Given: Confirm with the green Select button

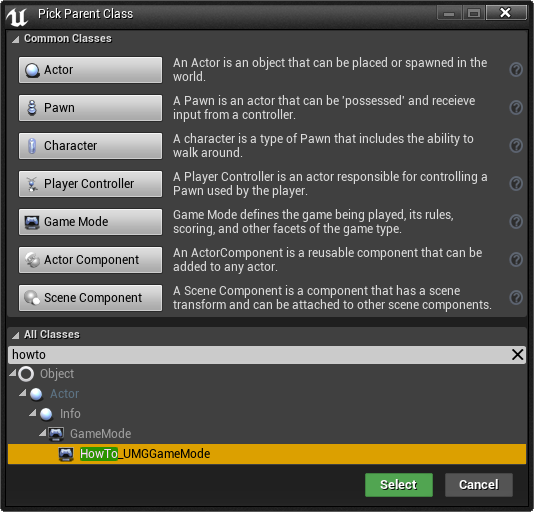Looking at the screenshot, I should [x=399, y=485].
